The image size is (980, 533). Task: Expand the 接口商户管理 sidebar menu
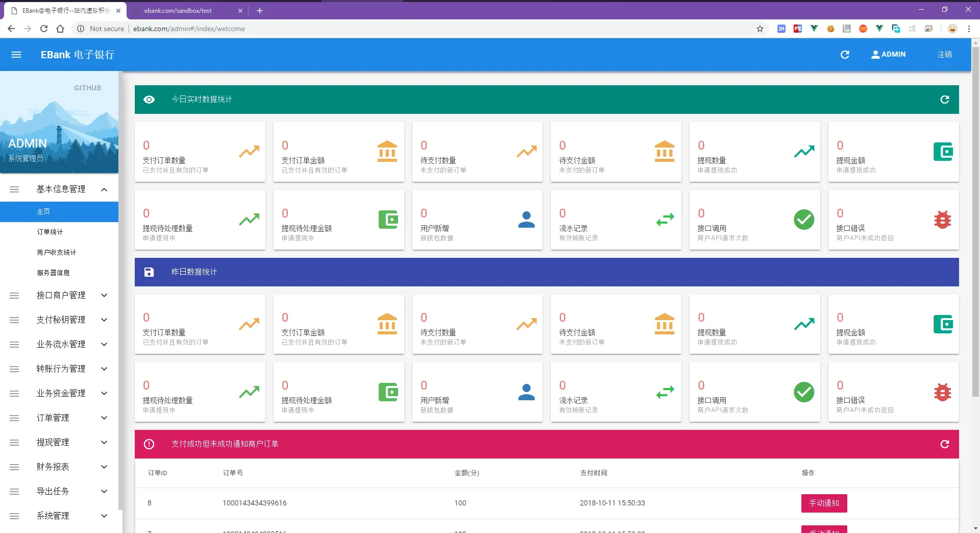click(x=59, y=296)
